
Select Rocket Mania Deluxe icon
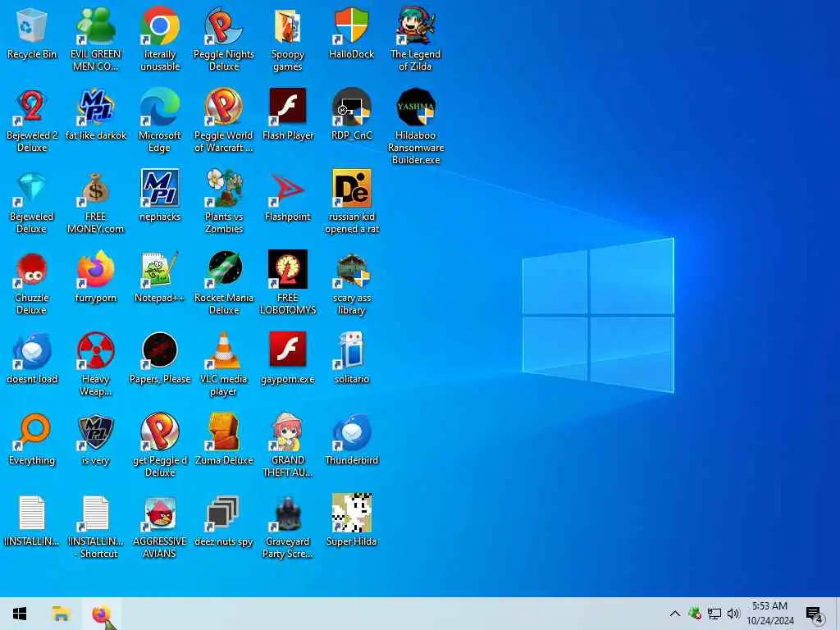224,283
